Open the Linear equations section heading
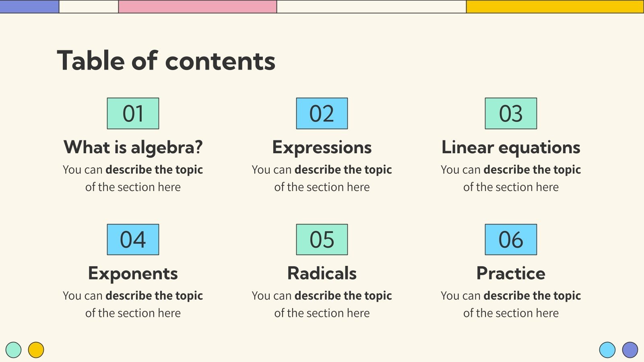The image size is (644, 362). tap(511, 147)
